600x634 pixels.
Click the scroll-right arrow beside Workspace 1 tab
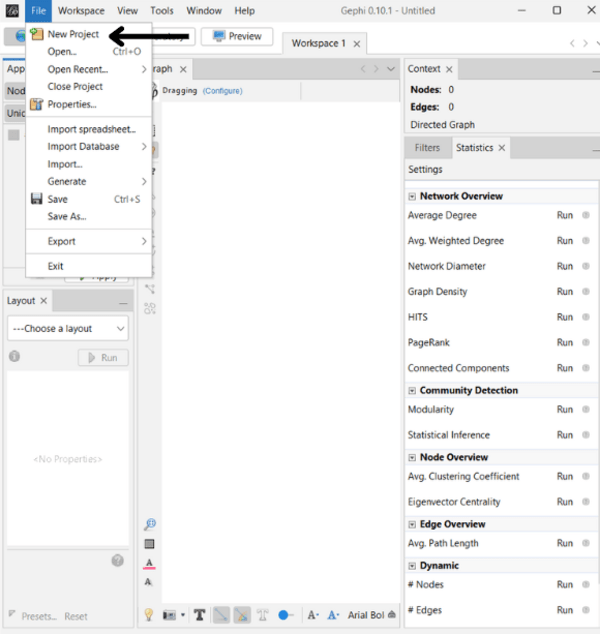point(585,43)
